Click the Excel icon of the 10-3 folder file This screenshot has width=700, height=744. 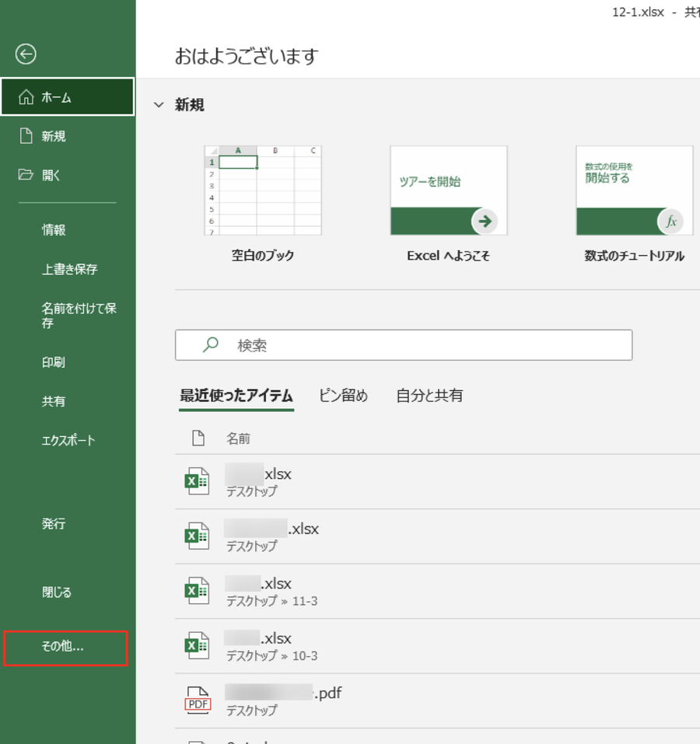197,645
